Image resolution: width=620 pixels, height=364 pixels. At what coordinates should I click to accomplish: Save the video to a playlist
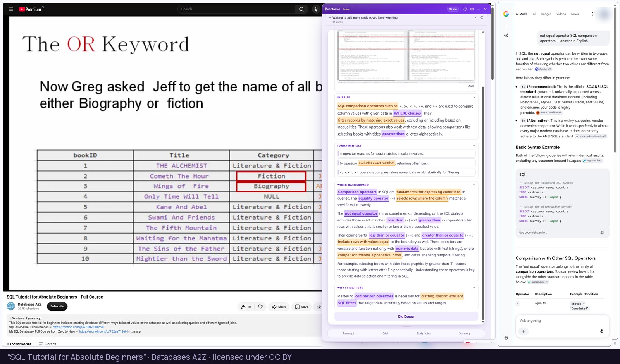[301, 307]
